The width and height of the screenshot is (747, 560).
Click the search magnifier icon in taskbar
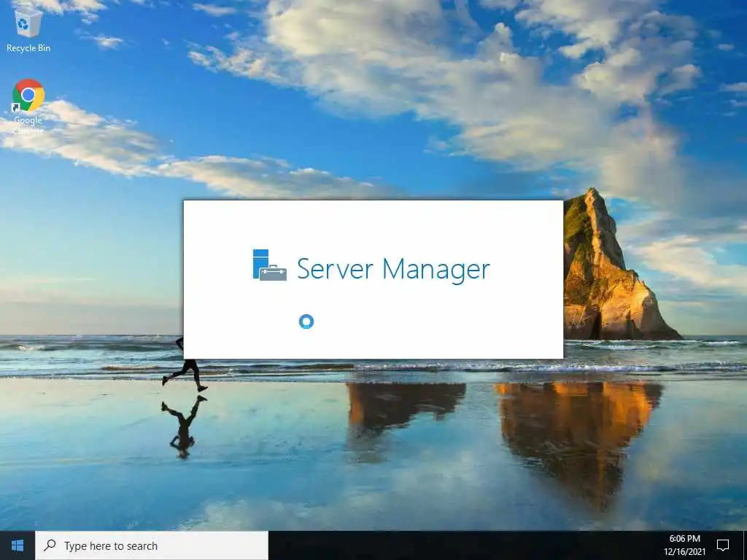(x=50, y=545)
